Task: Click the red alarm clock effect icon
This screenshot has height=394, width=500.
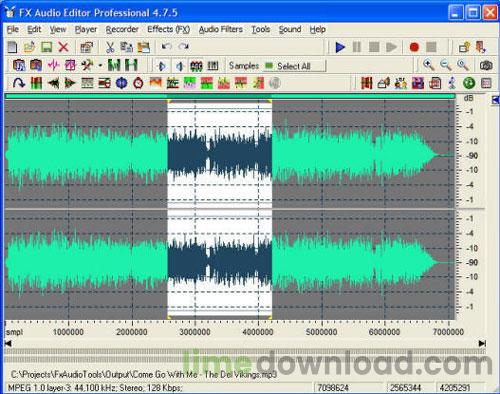Action: [138, 83]
